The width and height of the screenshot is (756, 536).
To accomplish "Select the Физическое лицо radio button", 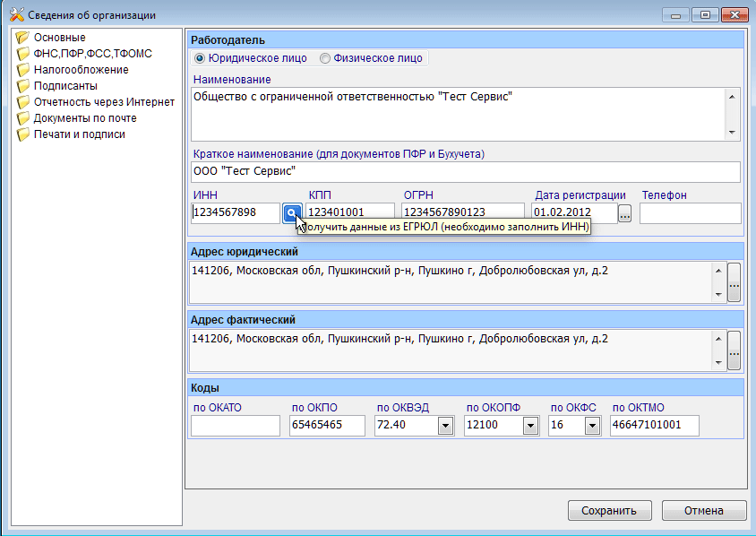I will [325, 58].
